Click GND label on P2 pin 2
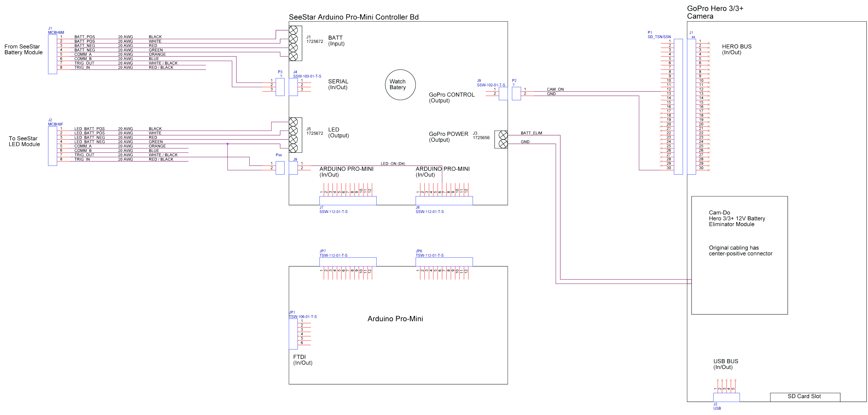 tap(551, 94)
